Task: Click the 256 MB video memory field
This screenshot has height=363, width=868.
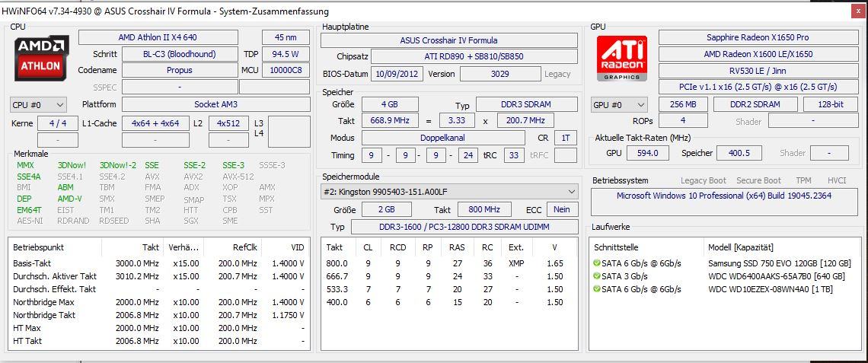Action: 683,104
